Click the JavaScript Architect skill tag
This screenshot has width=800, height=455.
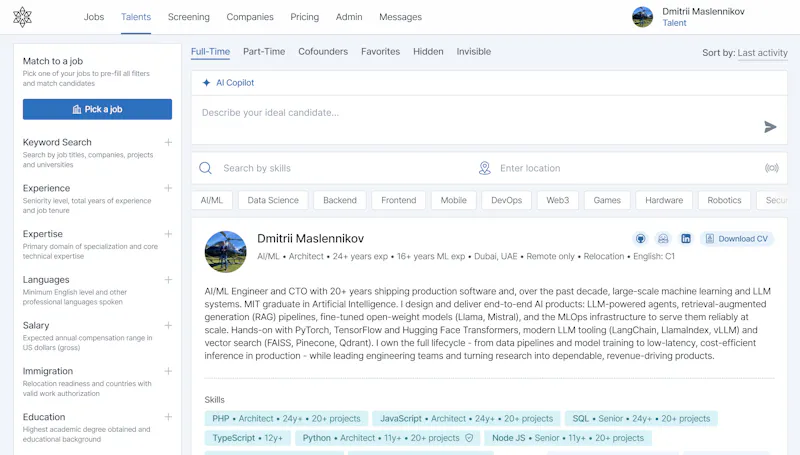point(466,418)
